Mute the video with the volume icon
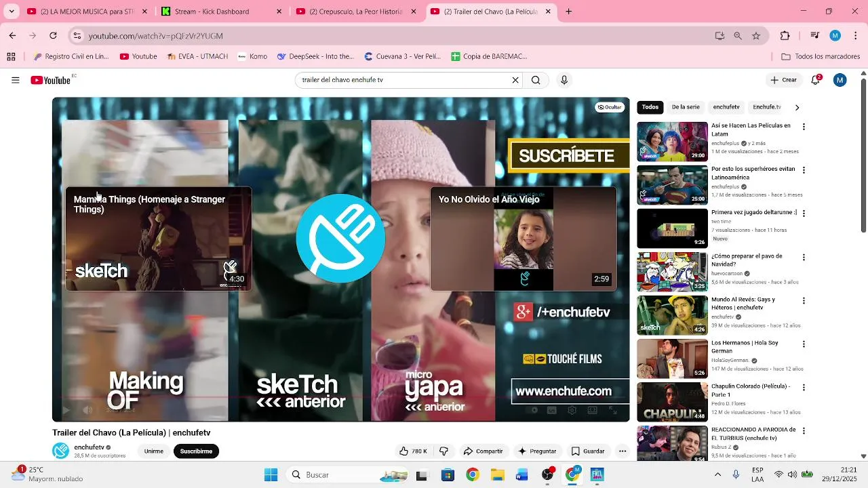This screenshot has height=488, width=868. point(87,410)
